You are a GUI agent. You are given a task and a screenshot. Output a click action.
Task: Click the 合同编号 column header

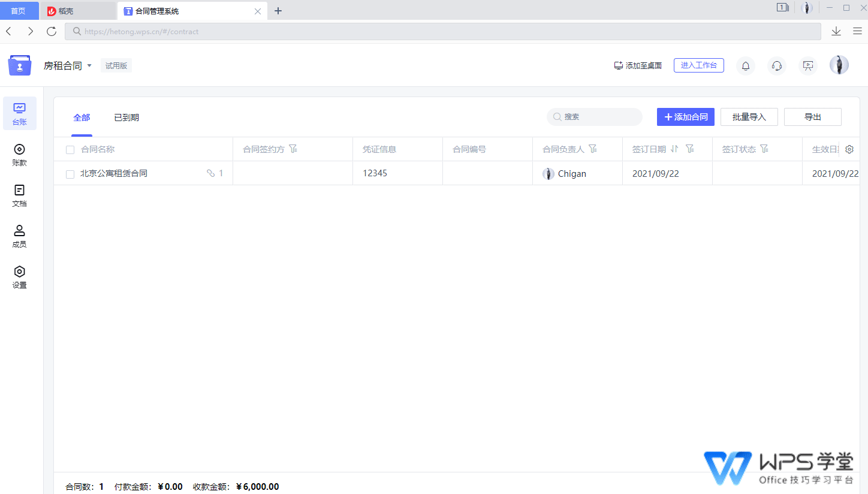tap(469, 149)
